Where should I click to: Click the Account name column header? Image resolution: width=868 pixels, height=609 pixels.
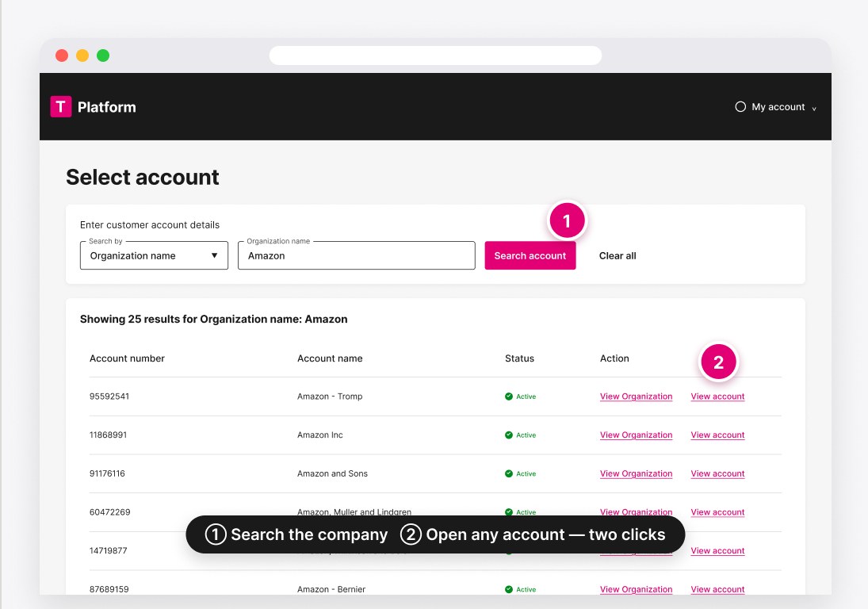330,358
